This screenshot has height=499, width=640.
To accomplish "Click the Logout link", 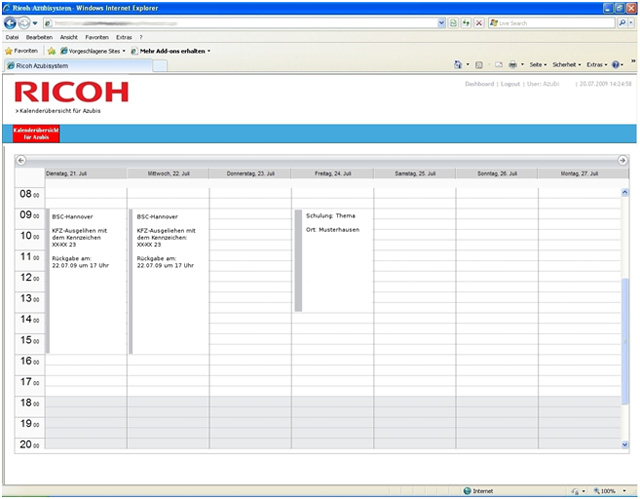I will (510, 84).
